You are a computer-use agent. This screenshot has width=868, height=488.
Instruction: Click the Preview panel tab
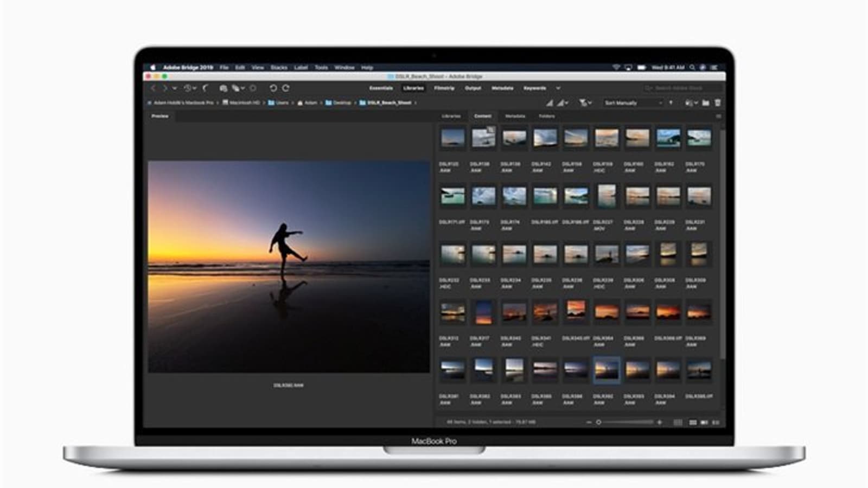pyautogui.click(x=160, y=116)
